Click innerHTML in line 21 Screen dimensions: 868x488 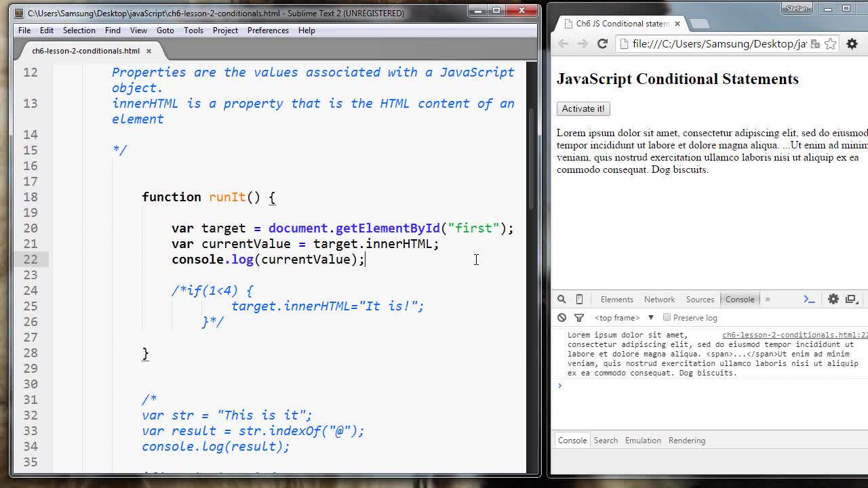click(399, 244)
